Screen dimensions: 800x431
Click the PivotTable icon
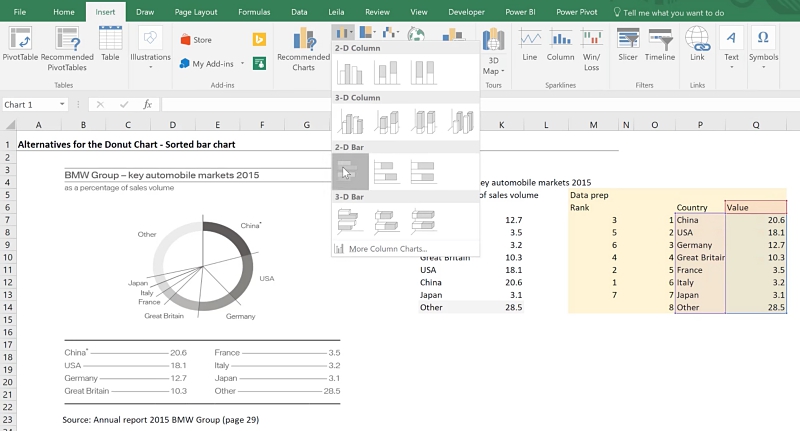[x=21, y=45]
